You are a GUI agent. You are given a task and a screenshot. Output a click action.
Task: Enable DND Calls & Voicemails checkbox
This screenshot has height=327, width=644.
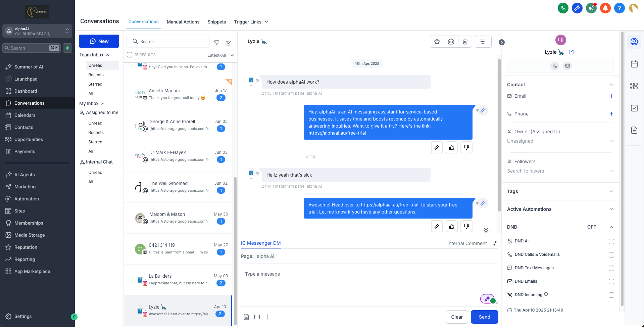pyautogui.click(x=611, y=255)
